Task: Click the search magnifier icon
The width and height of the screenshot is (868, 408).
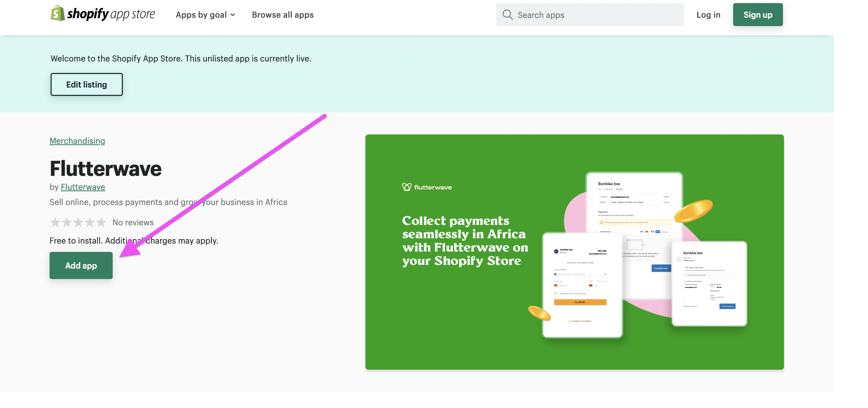Action: click(x=507, y=14)
